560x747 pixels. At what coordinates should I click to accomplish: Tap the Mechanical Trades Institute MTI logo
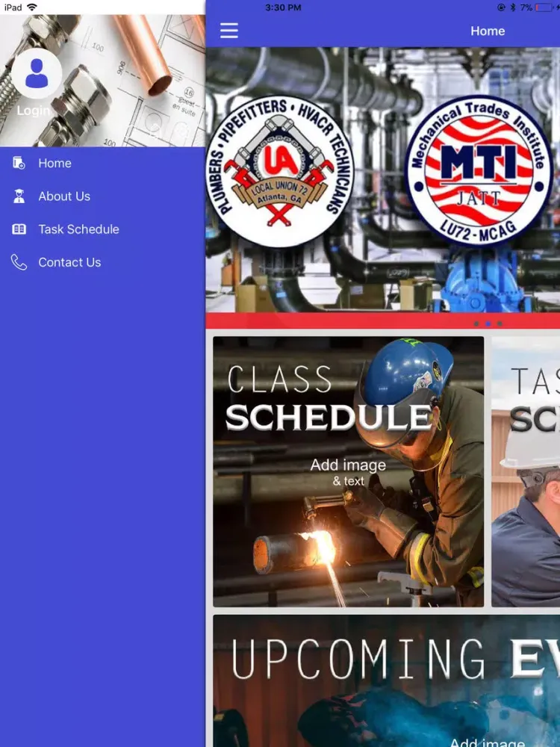479,170
